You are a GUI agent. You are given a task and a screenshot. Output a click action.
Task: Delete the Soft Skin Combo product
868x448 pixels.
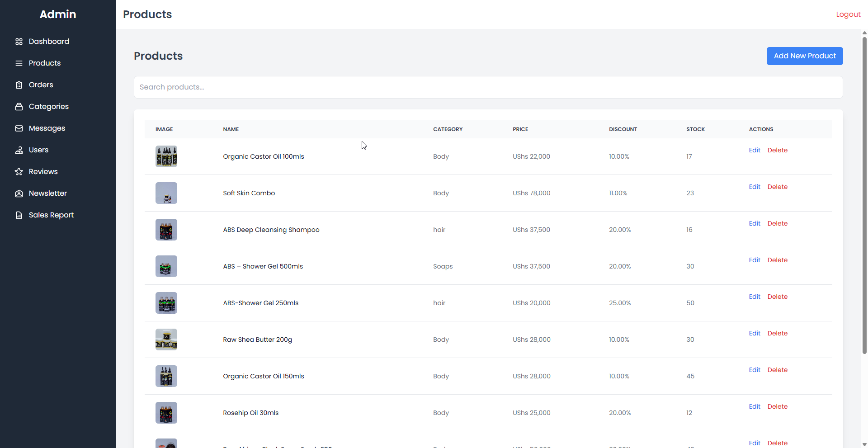778,187
